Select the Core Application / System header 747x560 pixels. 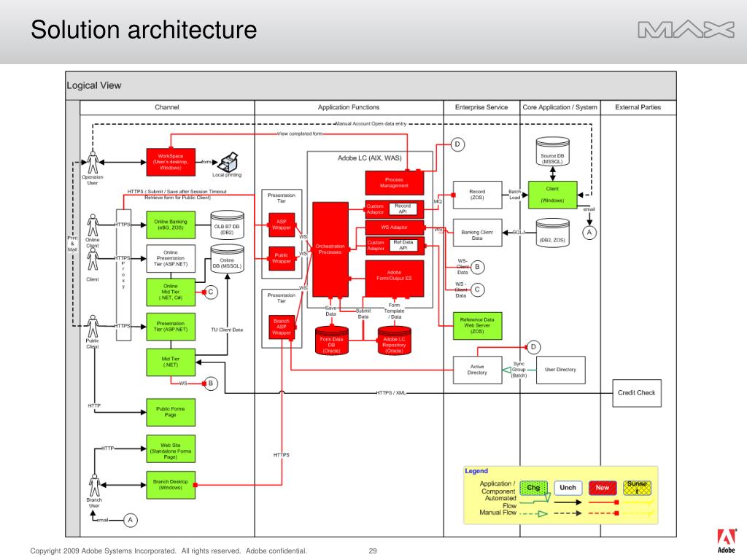tap(560, 107)
